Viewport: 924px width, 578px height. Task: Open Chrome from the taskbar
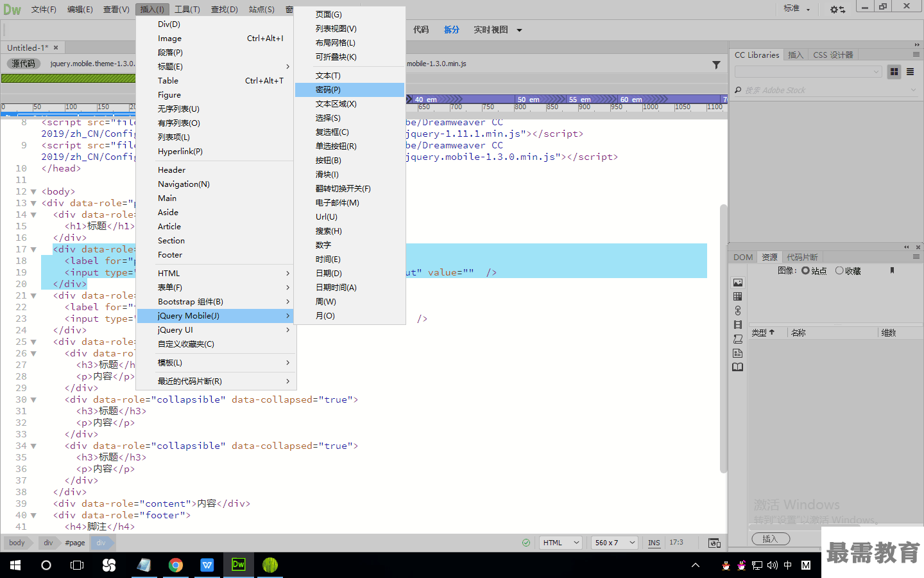click(x=176, y=565)
